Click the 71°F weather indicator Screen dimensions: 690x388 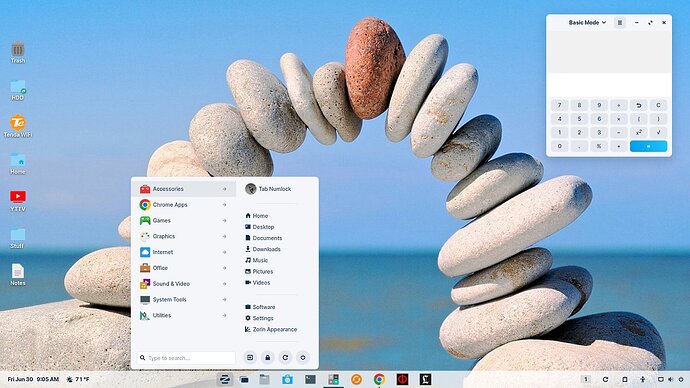[x=78, y=379]
